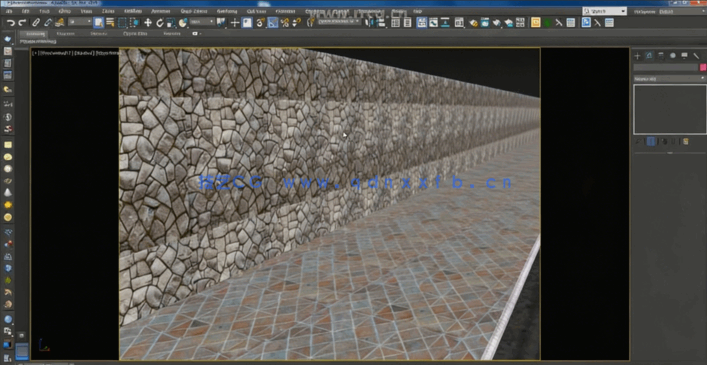The image size is (707, 365).
Task: Toggle the 3D Snaps button
Action: [x=261, y=23]
